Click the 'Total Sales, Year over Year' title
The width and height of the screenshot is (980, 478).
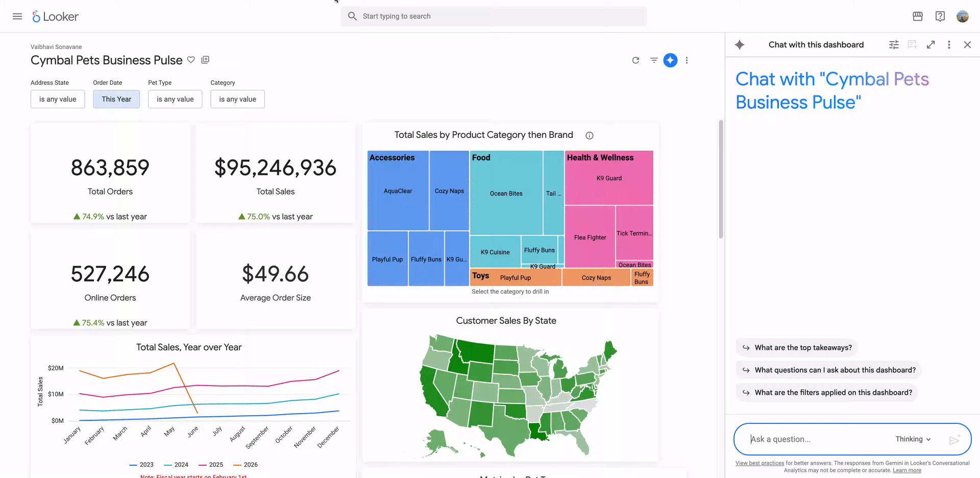[x=189, y=347]
